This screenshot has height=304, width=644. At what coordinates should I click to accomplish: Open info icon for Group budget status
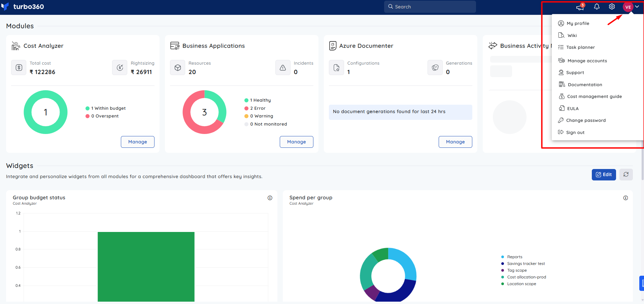click(x=270, y=198)
